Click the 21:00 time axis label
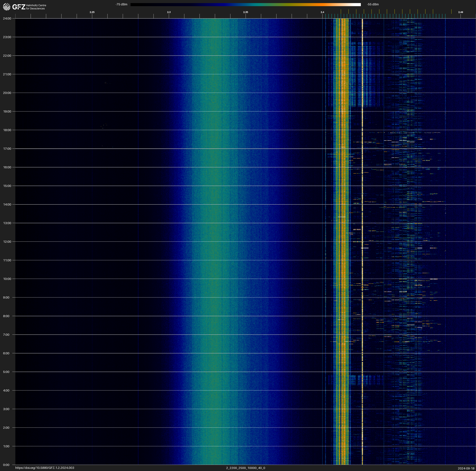The image size is (476, 471). click(7, 74)
